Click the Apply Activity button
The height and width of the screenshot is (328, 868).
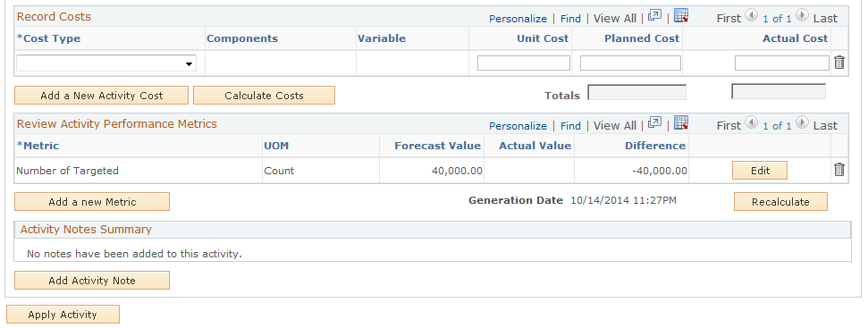63,315
